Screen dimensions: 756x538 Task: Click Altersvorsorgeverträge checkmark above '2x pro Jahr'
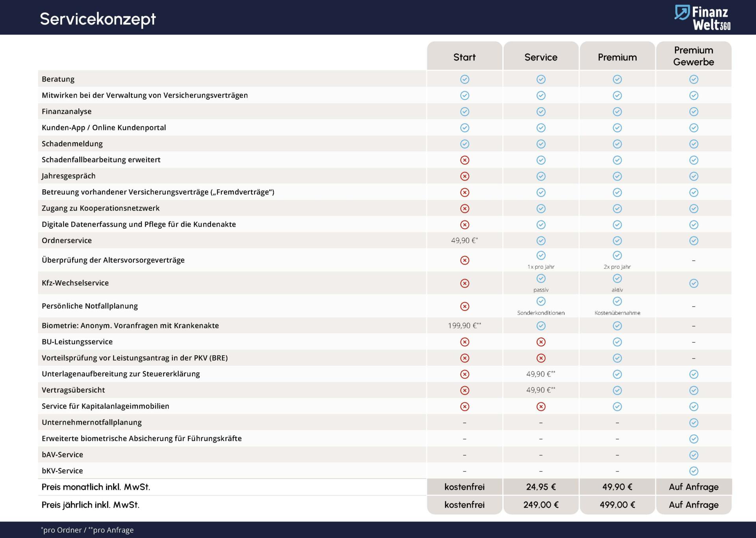point(617,255)
